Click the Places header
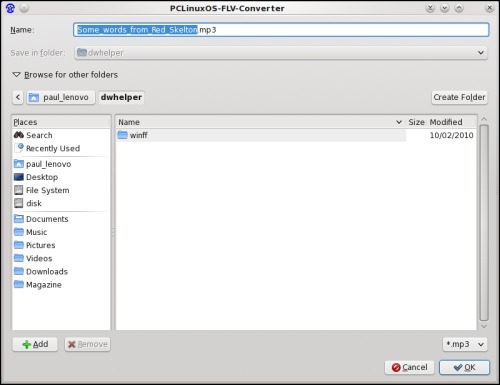Image resolution: width=500 pixels, height=385 pixels. click(61, 122)
